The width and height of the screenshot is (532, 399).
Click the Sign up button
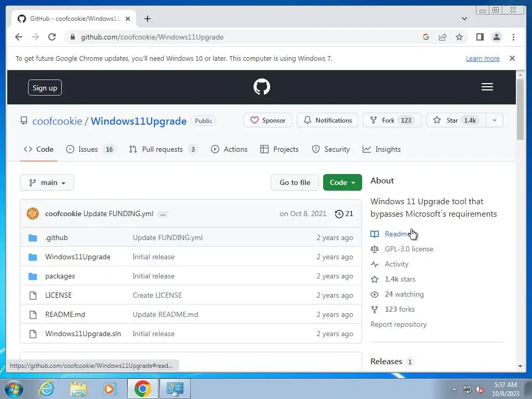pyautogui.click(x=45, y=88)
